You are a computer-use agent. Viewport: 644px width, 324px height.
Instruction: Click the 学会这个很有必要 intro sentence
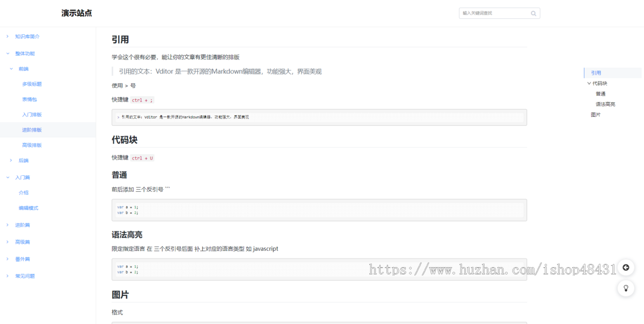point(175,57)
